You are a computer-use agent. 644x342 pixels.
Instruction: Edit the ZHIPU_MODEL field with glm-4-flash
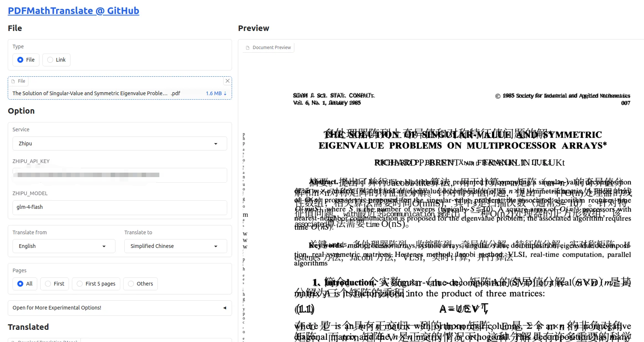pyautogui.click(x=120, y=207)
